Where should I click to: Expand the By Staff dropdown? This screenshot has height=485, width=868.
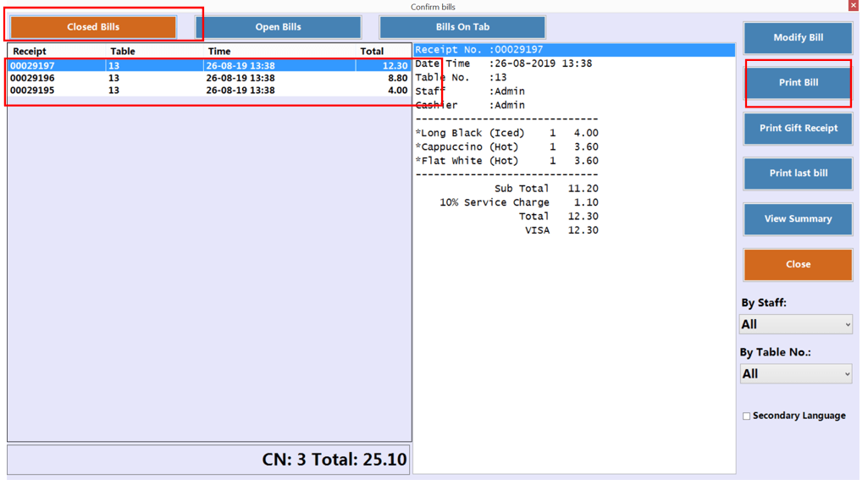[x=796, y=324]
